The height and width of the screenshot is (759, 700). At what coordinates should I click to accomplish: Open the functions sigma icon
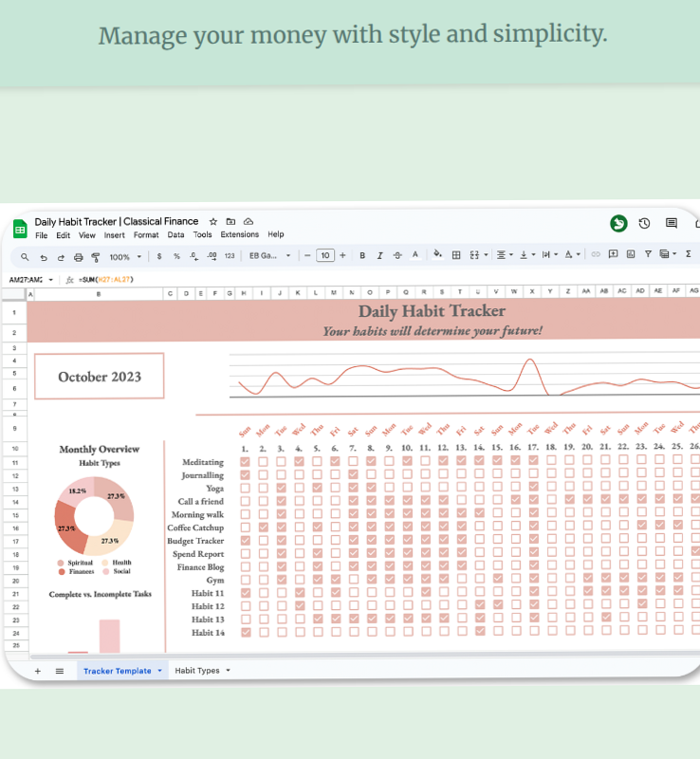coord(688,253)
